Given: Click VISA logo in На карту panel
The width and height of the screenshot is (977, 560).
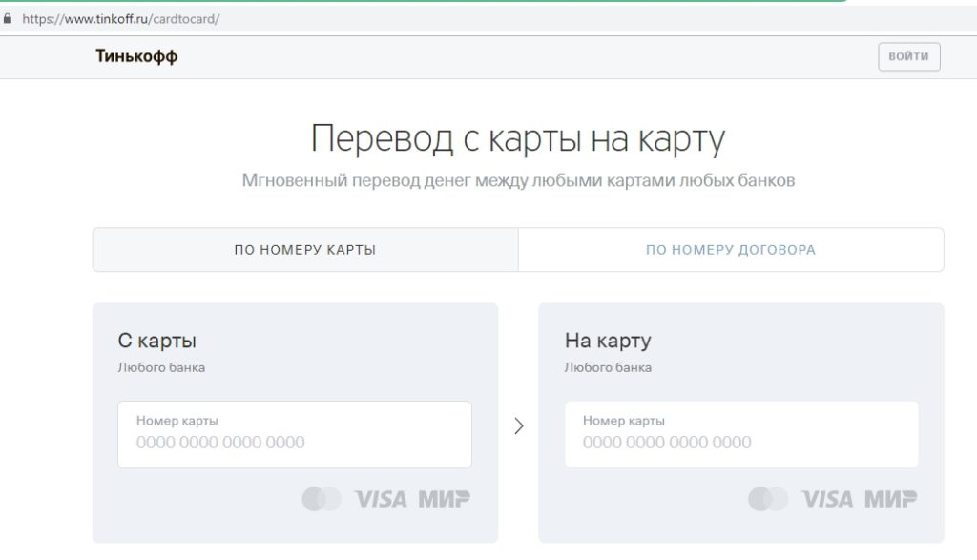Looking at the screenshot, I should tap(826, 498).
